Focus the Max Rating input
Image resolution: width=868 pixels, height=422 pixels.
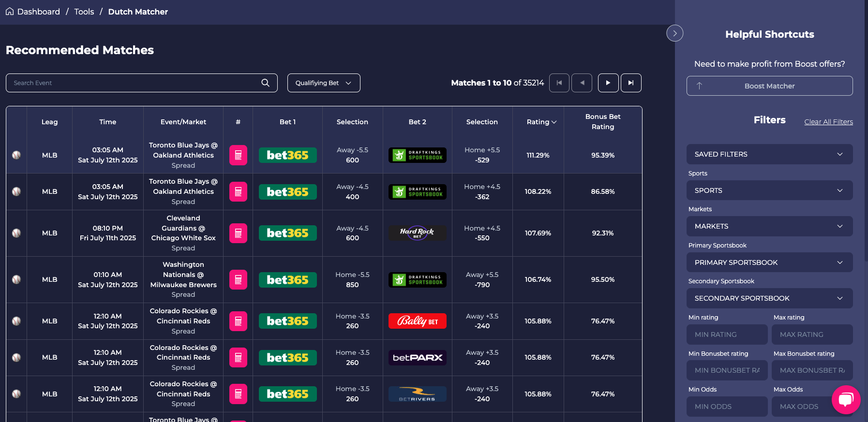(812, 335)
